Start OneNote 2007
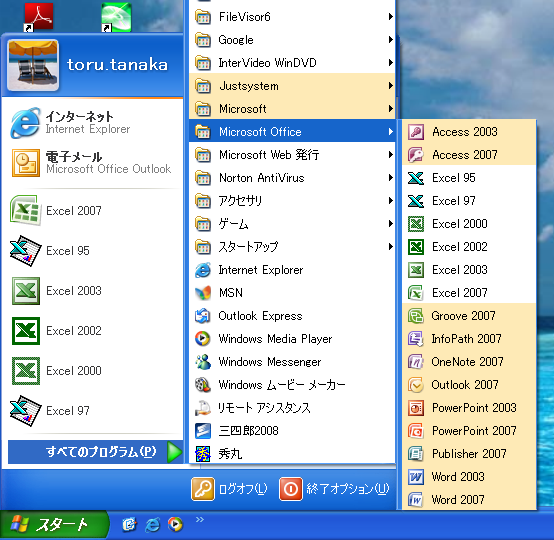The width and height of the screenshot is (554, 540). [x=469, y=362]
